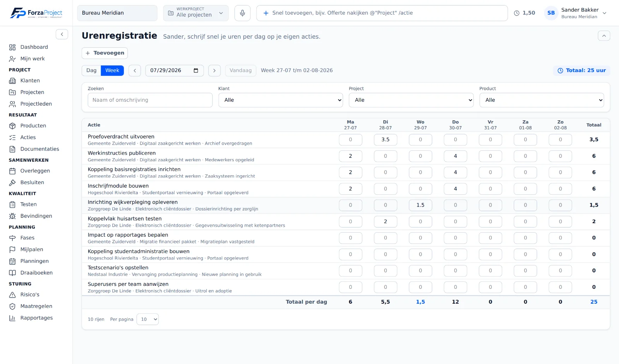This screenshot has height=364, width=619.
Task: Go to Mijn werk in sidebar
Action: [32, 59]
